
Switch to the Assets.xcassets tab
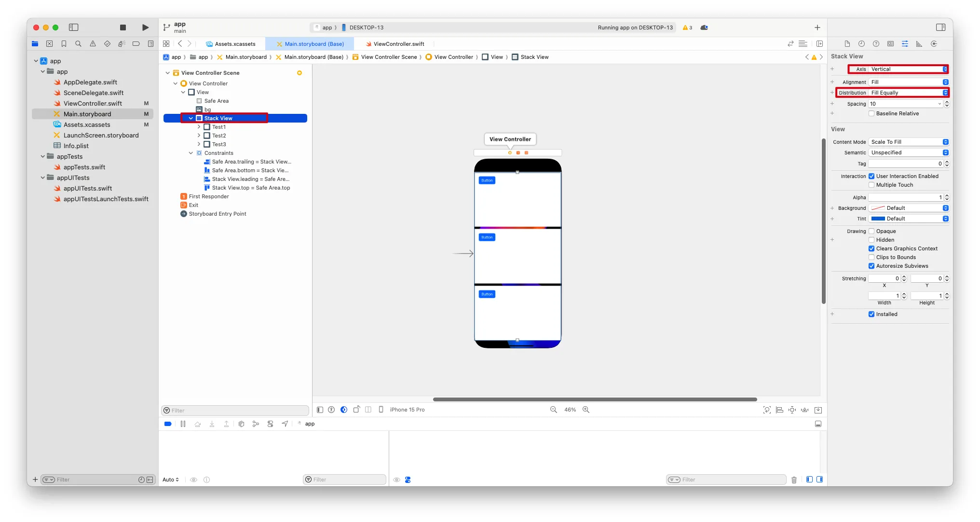click(234, 44)
